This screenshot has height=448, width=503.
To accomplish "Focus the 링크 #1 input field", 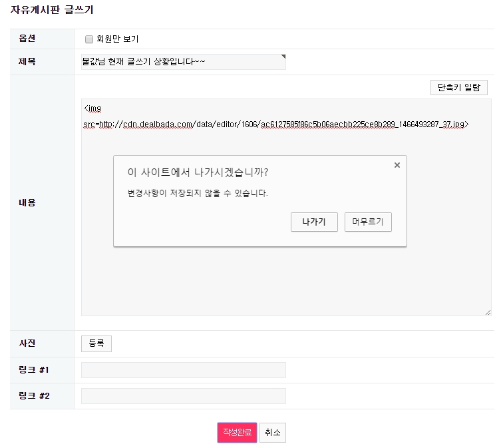I will click(183, 370).
